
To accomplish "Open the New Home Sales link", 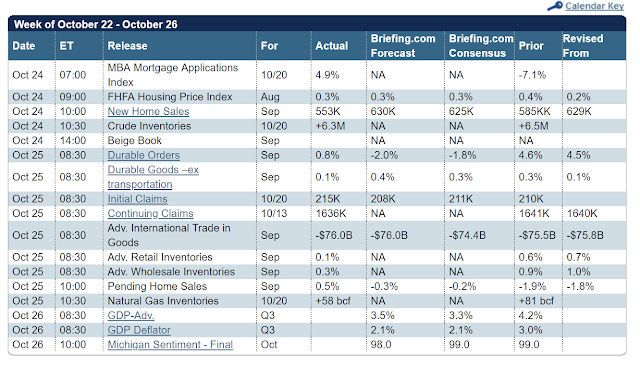I will point(148,111).
